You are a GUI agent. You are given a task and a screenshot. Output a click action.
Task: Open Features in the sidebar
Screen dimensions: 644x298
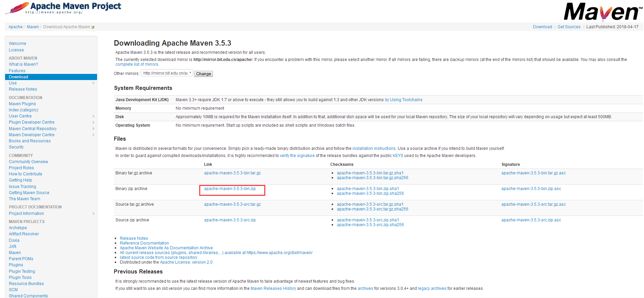[17, 71]
